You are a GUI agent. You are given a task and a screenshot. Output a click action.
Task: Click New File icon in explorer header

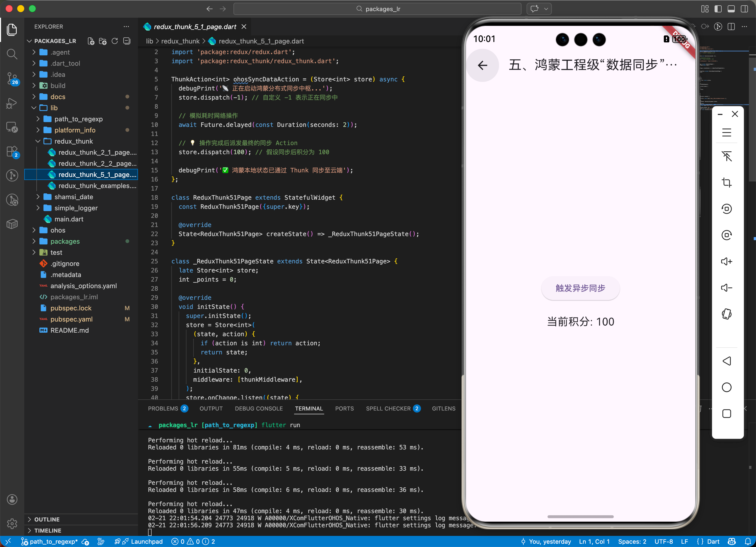tap(91, 41)
